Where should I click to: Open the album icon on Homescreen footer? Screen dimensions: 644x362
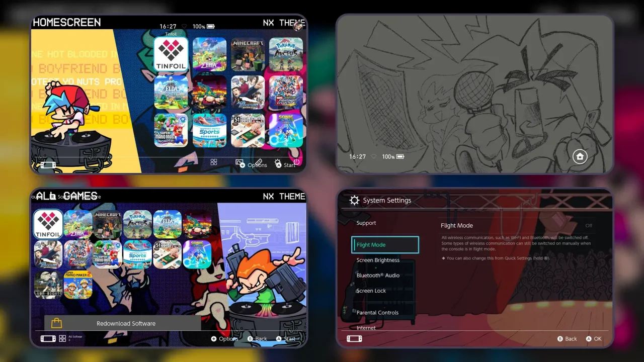click(x=239, y=162)
